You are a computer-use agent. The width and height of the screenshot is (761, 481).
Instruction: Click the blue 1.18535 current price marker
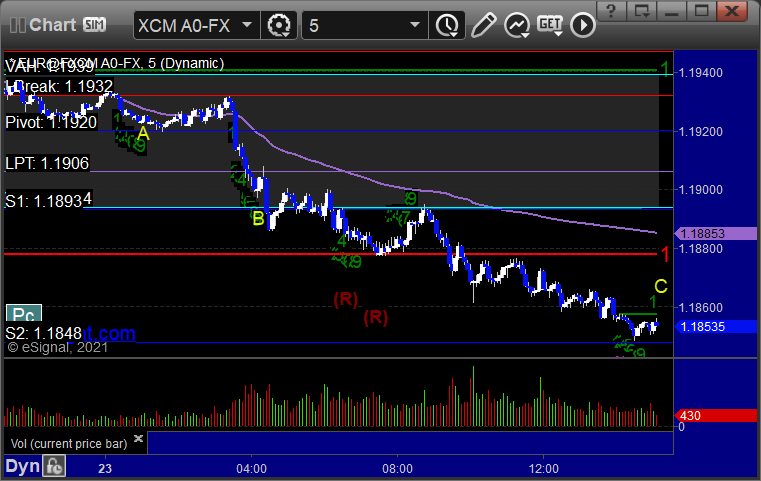coord(716,327)
